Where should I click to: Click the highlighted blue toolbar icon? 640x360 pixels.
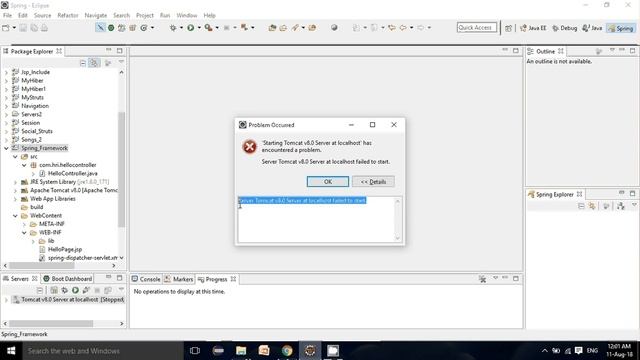pos(100,27)
